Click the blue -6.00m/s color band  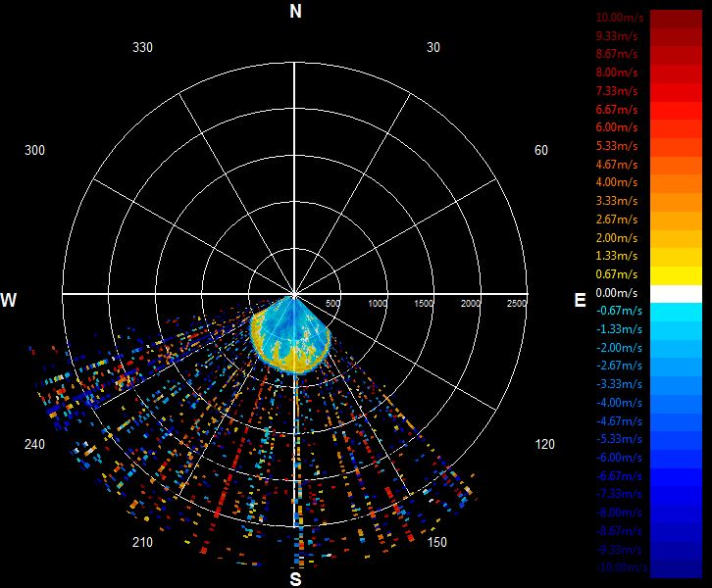(676, 459)
